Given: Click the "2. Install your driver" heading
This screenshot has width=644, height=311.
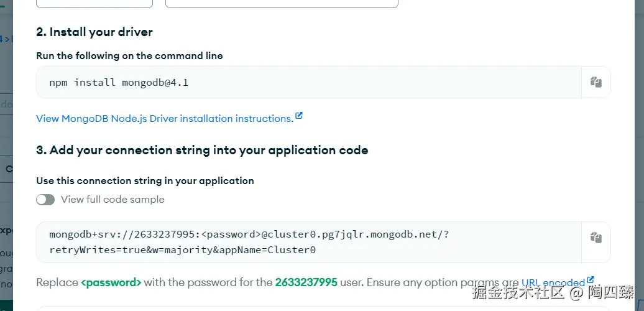Looking at the screenshot, I should 94,32.
